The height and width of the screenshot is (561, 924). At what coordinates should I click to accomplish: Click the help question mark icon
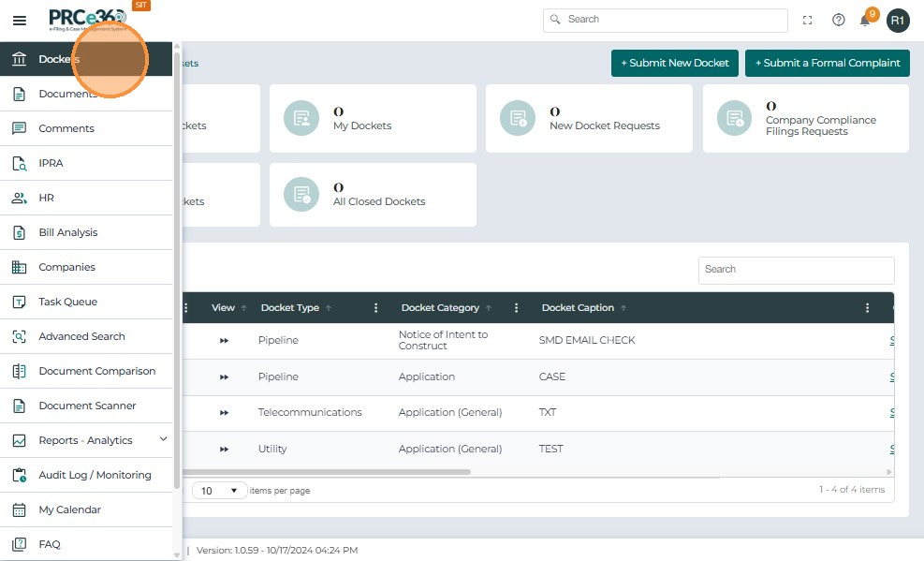point(838,20)
